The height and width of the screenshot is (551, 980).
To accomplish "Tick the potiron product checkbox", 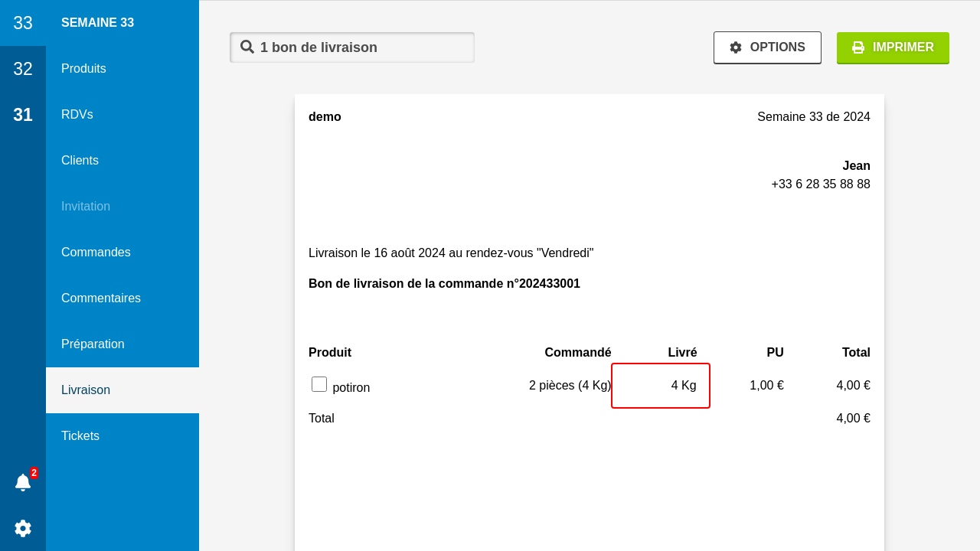I will [x=319, y=384].
